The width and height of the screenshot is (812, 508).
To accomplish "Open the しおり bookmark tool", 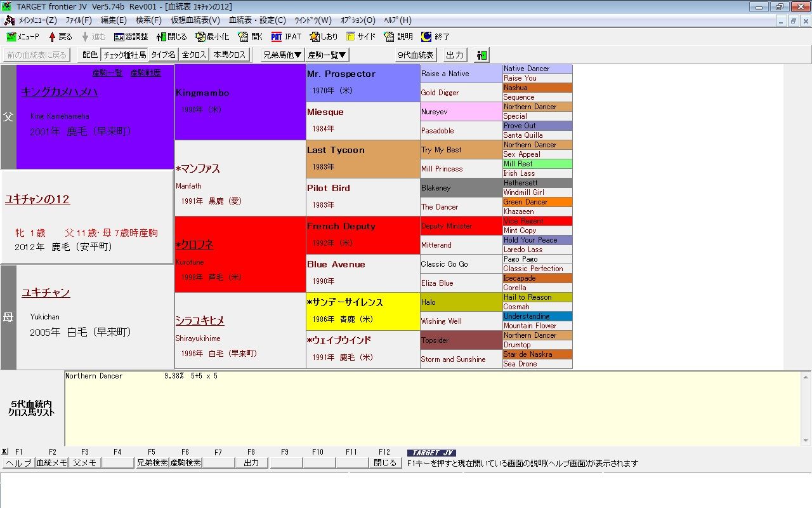I will pos(324,37).
